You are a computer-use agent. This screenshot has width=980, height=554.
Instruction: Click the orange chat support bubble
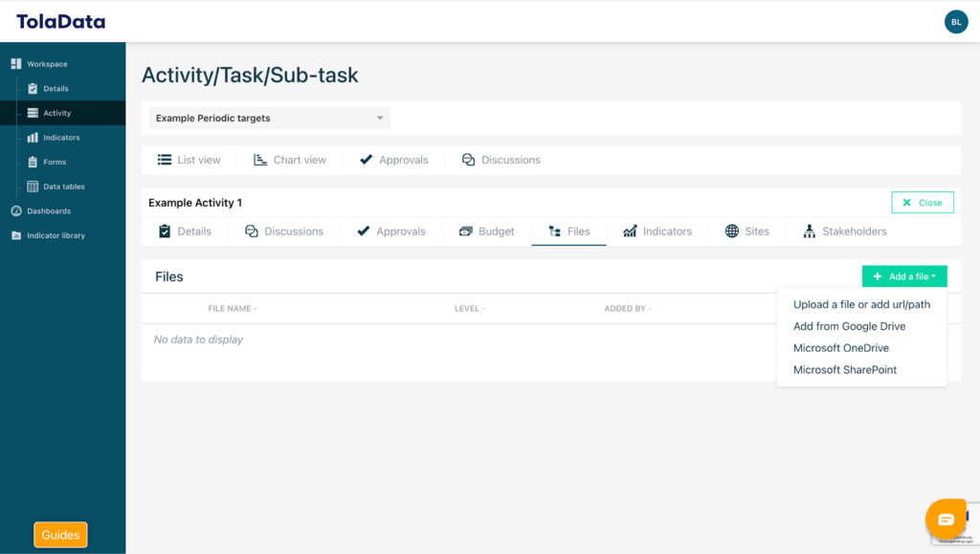click(x=946, y=519)
